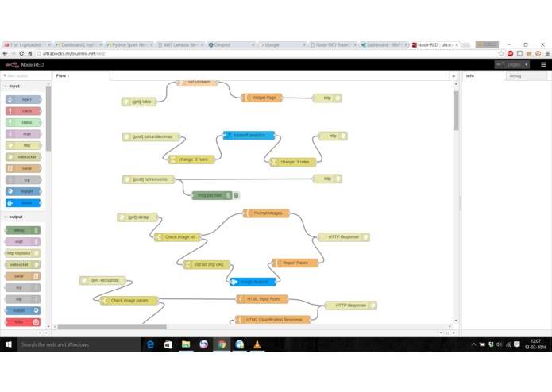Select the Prompt Images template node
552x392 pixels.
click(x=266, y=213)
